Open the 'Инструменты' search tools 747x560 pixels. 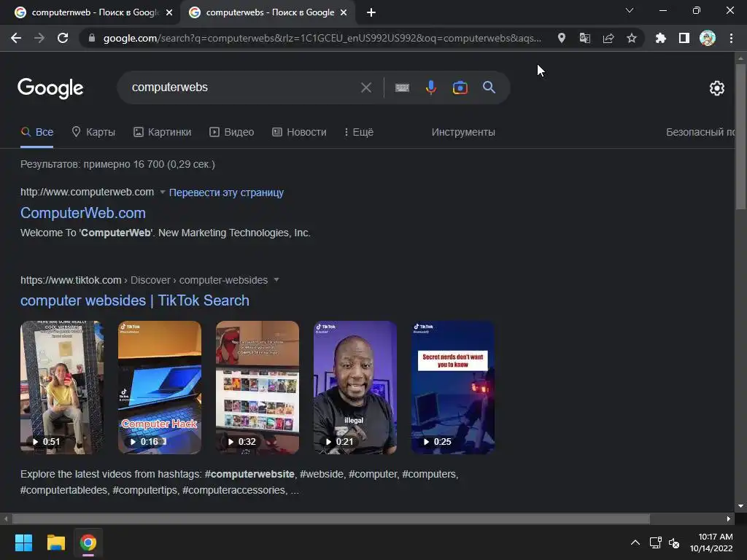tap(463, 132)
